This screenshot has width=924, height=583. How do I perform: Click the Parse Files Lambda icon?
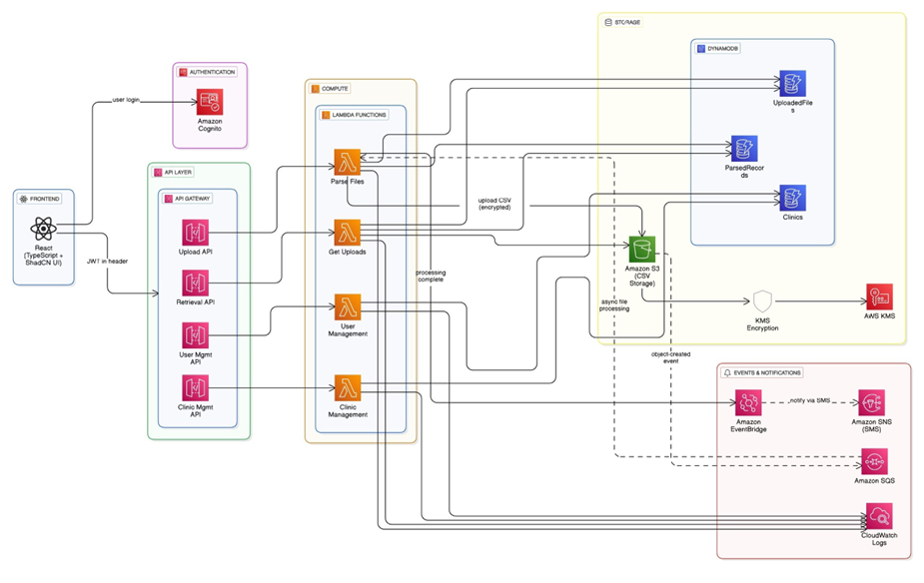point(347,162)
